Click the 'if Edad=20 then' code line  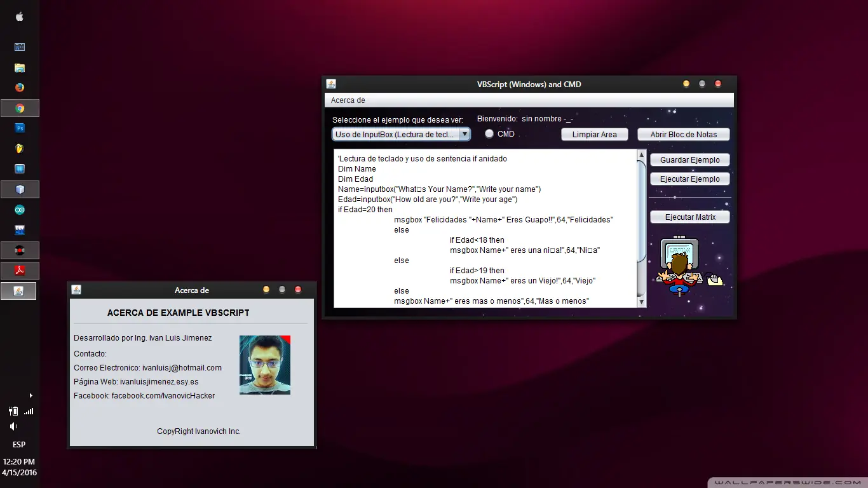pos(365,210)
